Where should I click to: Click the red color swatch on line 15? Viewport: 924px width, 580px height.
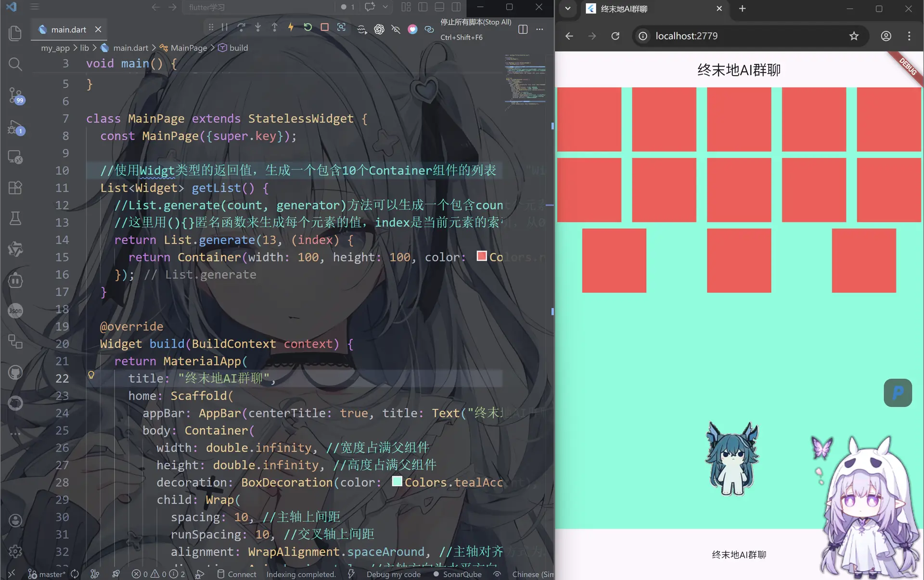(x=482, y=256)
